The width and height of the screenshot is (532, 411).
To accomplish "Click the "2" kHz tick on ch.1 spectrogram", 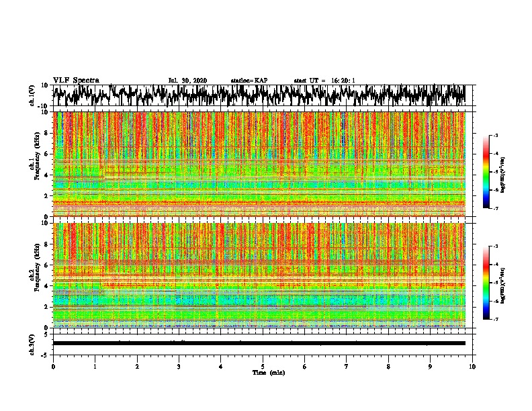I will 46,195.
